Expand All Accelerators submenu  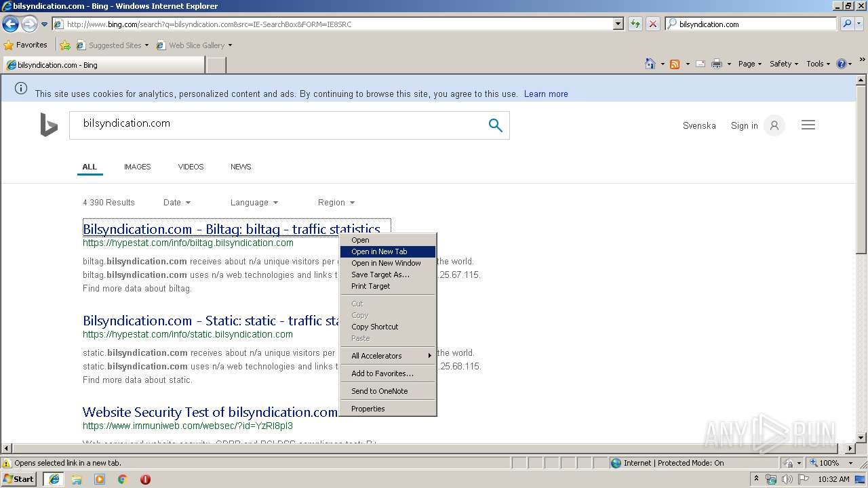388,356
